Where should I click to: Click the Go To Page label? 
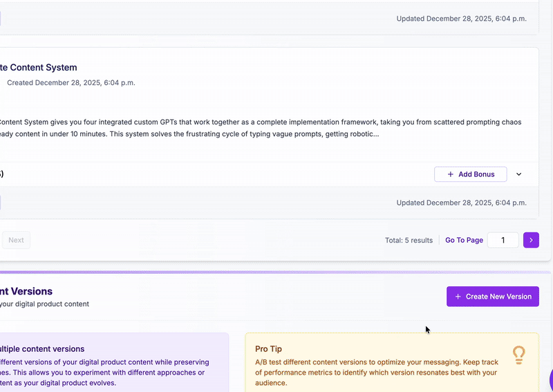pos(464,240)
